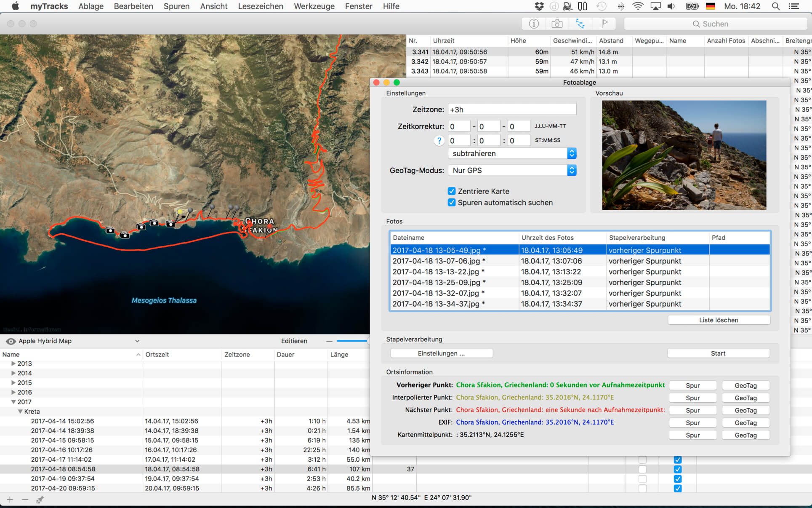Expand the 2016 folder
Screen dimensions: 812x508
click(x=13, y=392)
